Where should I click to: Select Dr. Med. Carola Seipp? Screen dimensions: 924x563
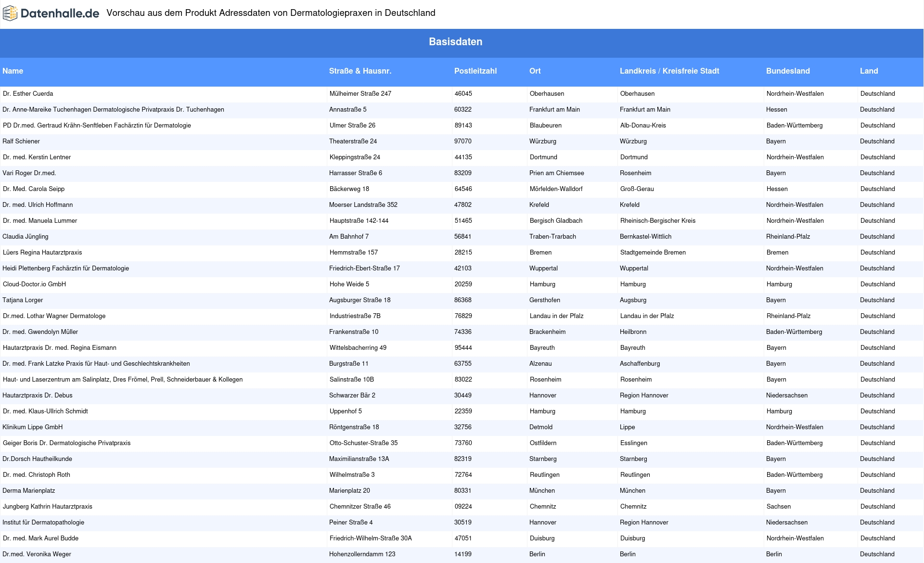click(34, 189)
